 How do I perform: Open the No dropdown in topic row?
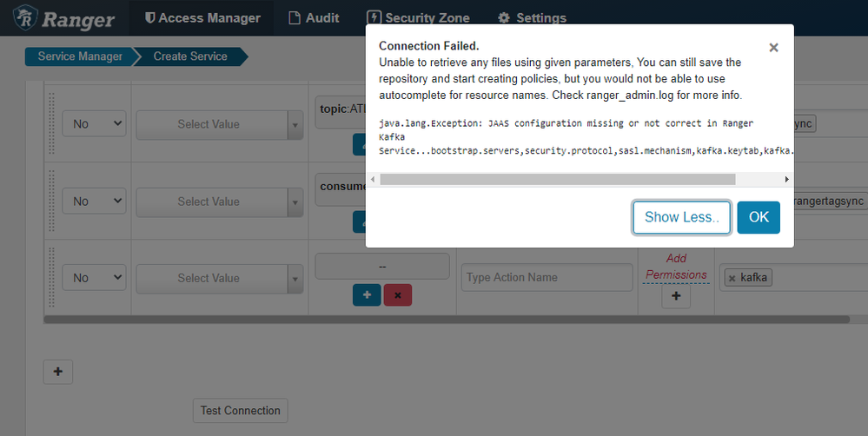pyautogui.click(x=94, y=124)
